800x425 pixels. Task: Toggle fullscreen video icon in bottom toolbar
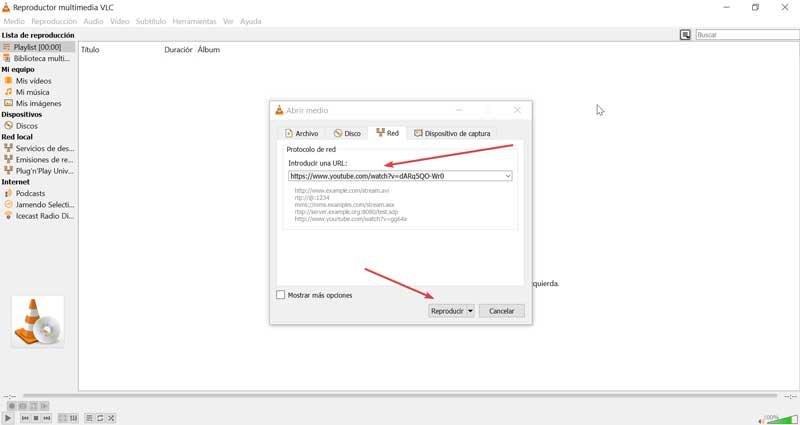pyautogui.click(x=63, y=418)
